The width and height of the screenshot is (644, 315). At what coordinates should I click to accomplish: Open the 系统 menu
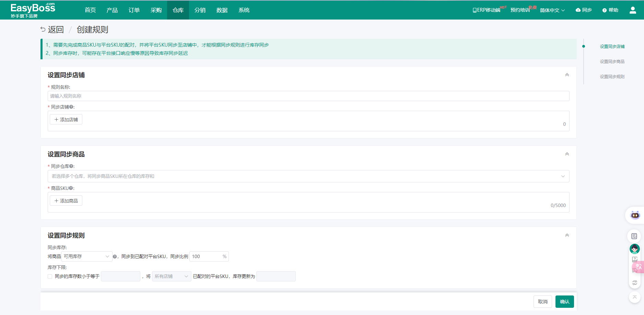[x=244, y=10]
